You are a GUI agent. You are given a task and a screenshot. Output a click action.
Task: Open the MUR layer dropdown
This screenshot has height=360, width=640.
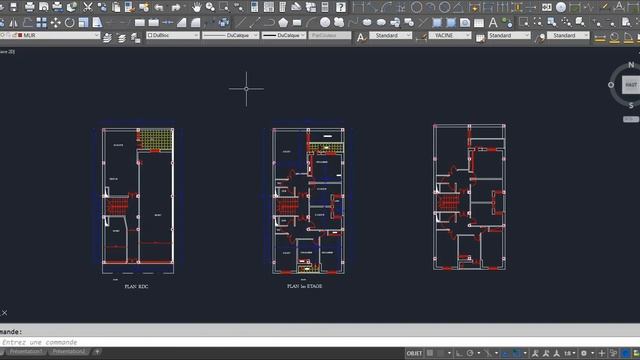50,36
